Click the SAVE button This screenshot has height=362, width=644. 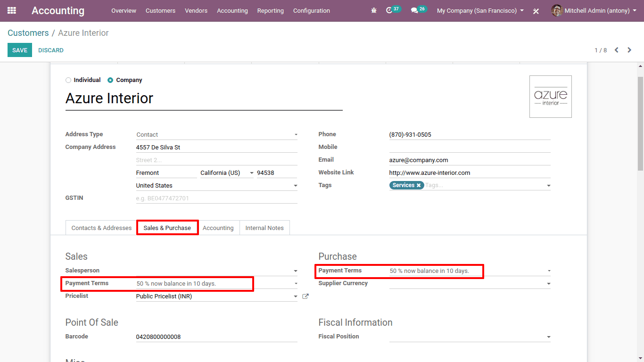tap(20, 50)
